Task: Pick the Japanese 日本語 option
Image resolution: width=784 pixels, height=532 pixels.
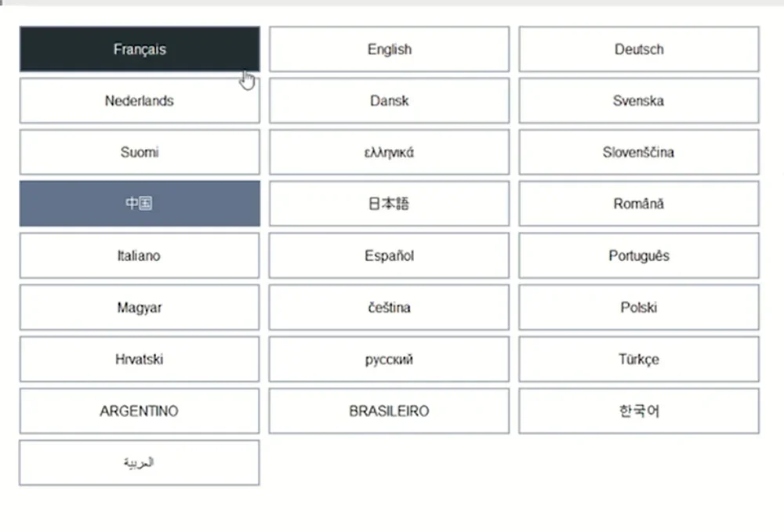Action: tap(389, 203)
